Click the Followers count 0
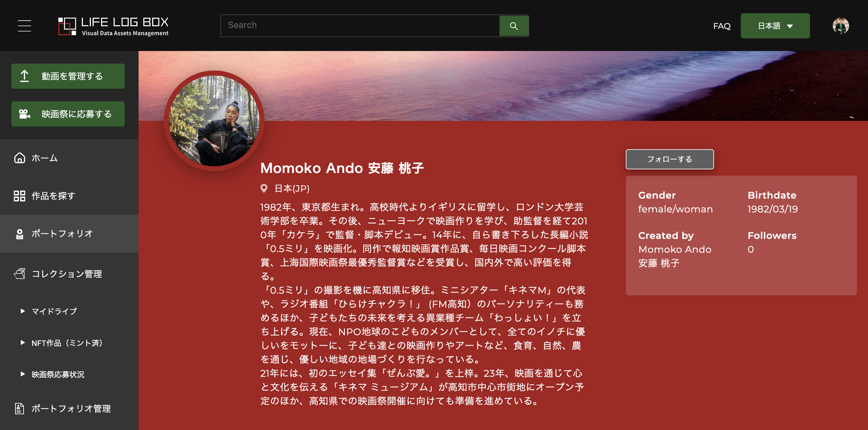 point(751,249)
